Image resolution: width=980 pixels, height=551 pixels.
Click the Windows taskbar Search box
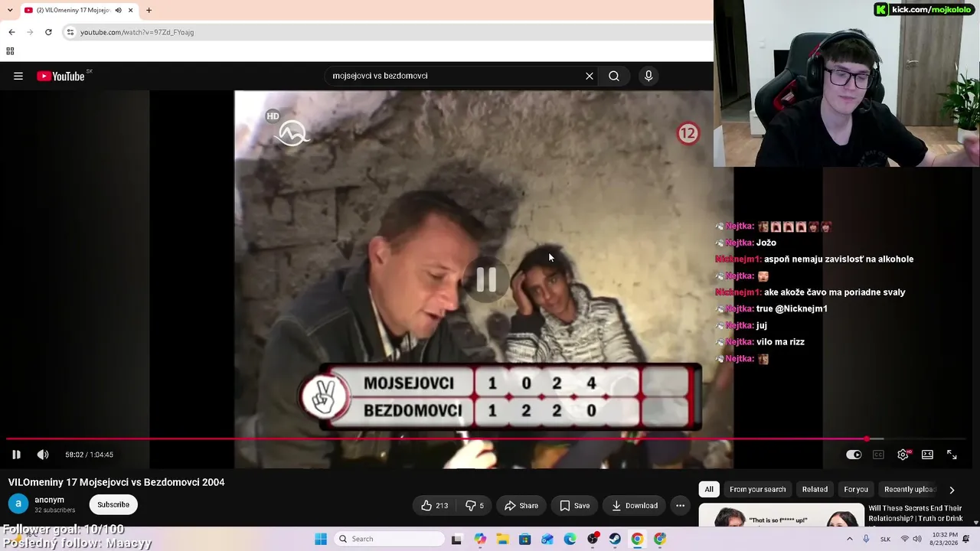[x=387, y=539]
